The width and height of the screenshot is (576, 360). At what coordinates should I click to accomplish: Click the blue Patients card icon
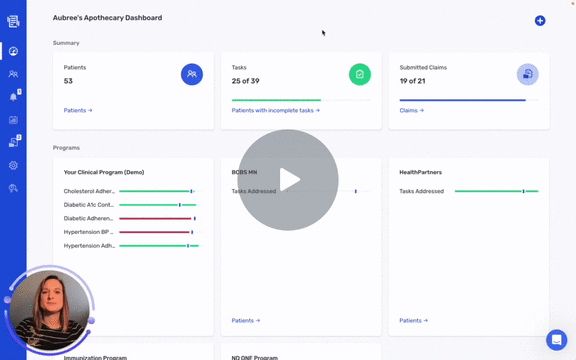tap(192, 74)
